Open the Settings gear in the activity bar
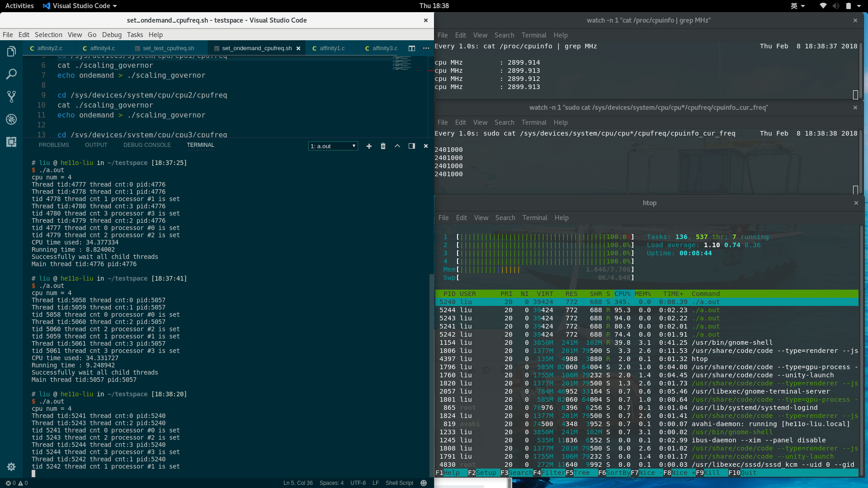This screenshot has width=868, height=488. [11, 467]
